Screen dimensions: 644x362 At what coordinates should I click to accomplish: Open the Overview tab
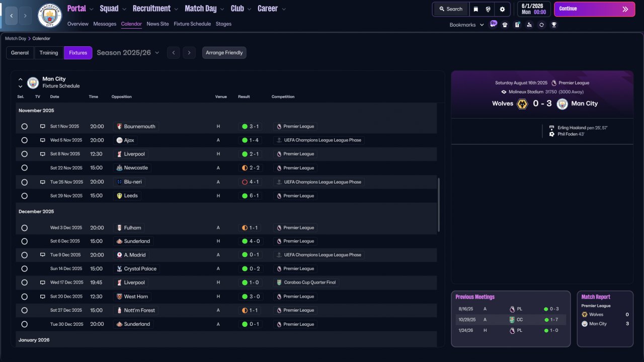[x=77, y=24]
